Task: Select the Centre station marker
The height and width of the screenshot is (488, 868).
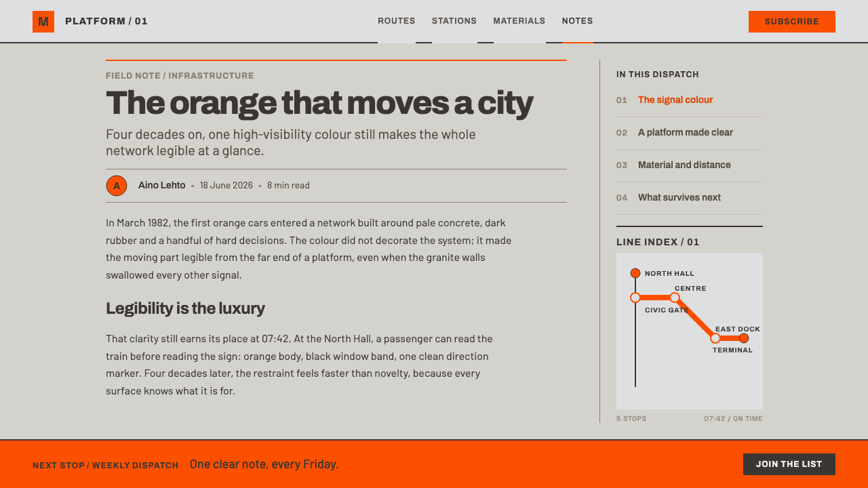Action: click(x=675, y=298)
